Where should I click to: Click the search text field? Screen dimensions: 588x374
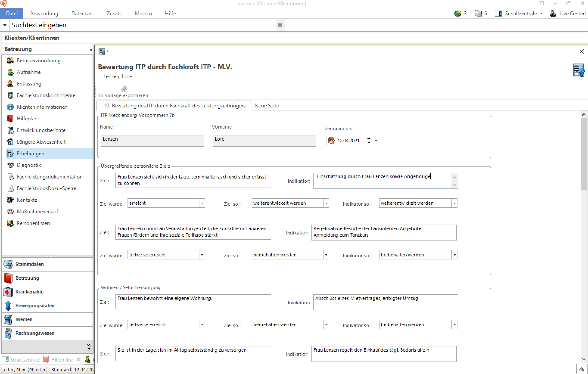coord(143,25)
